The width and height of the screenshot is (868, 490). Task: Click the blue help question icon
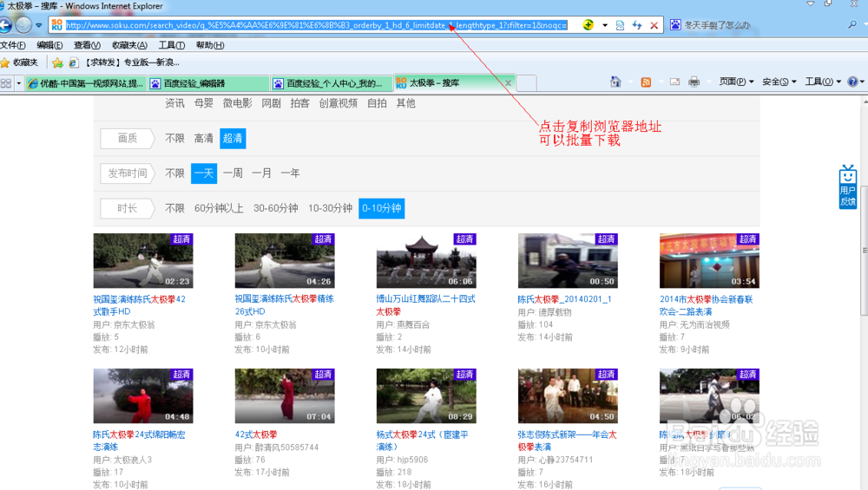(x=853, y=82)
